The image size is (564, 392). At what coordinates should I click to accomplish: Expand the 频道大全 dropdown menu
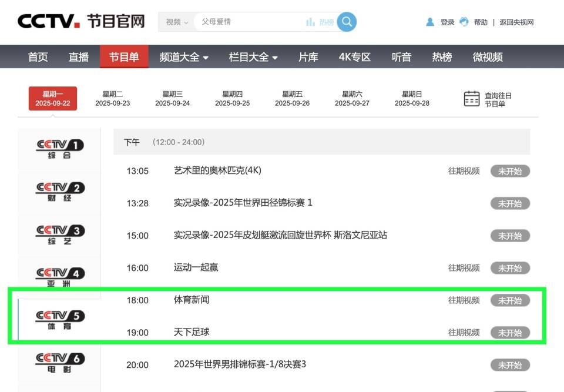coord(184,57)
